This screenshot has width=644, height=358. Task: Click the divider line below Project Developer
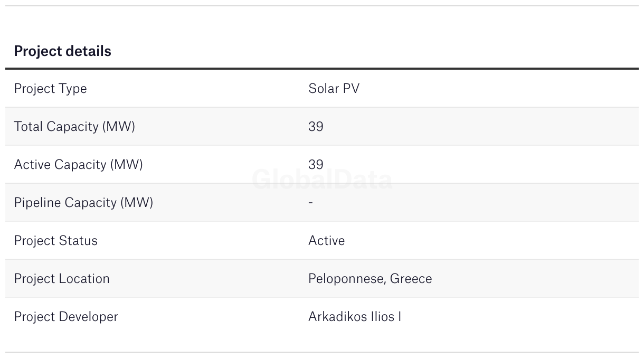coord(322,352)
